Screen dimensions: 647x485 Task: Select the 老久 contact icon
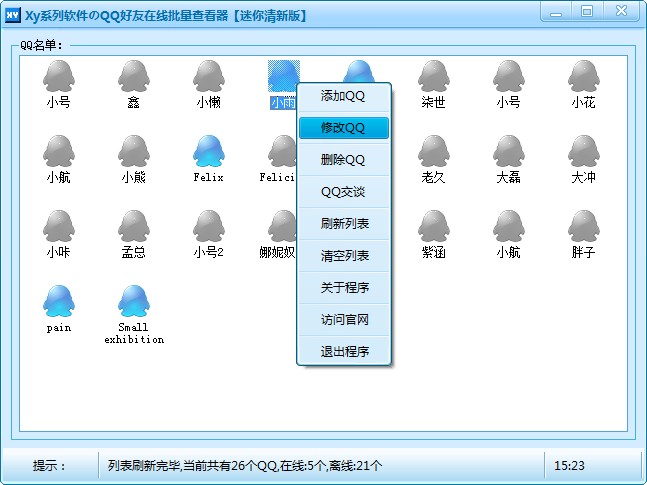(434, 151)
